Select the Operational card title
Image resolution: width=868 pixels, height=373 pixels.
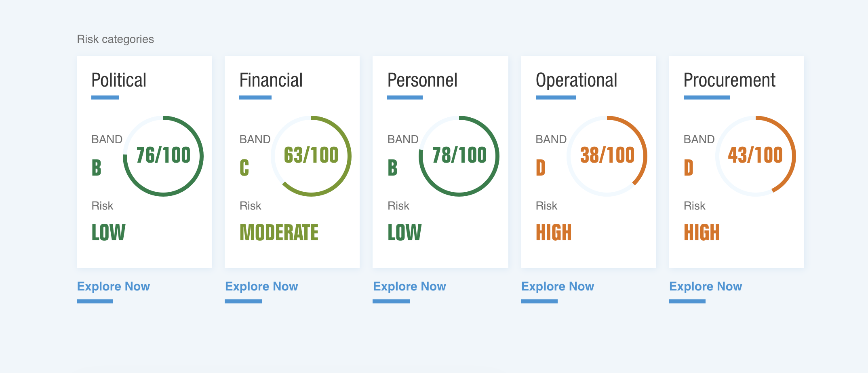(x=576, y=81)
